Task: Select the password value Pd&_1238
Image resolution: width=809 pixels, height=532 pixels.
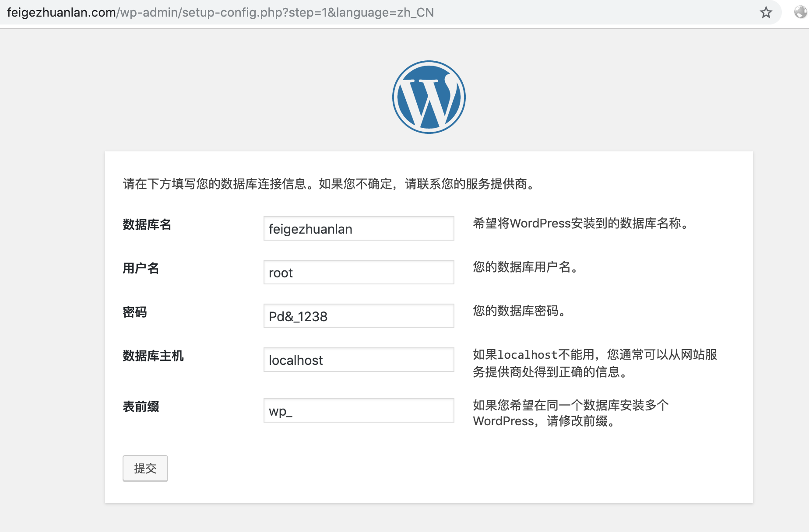Action: tap(298, 316)
